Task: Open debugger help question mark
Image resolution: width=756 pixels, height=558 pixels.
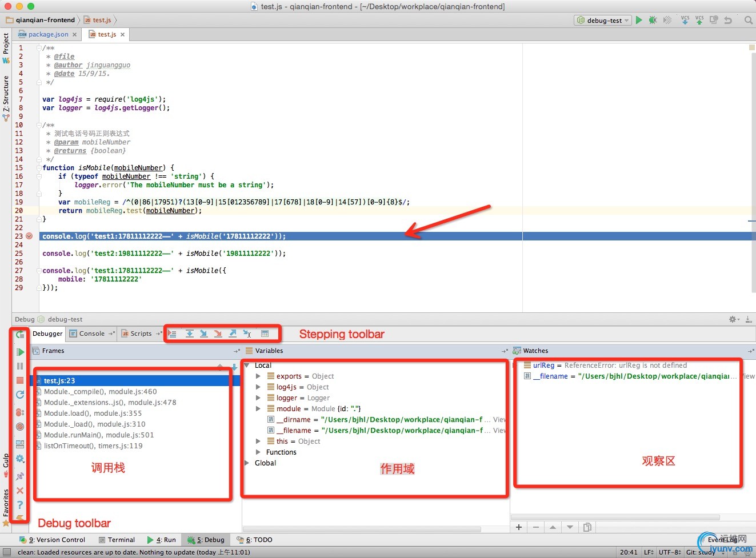Action: (x=20, y=505)
